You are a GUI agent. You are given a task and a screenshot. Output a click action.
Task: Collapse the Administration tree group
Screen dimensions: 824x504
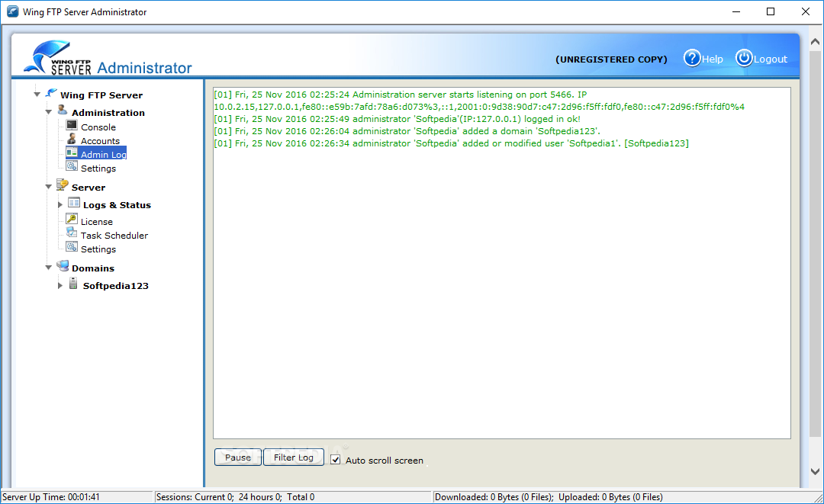(x=48, y=112)
